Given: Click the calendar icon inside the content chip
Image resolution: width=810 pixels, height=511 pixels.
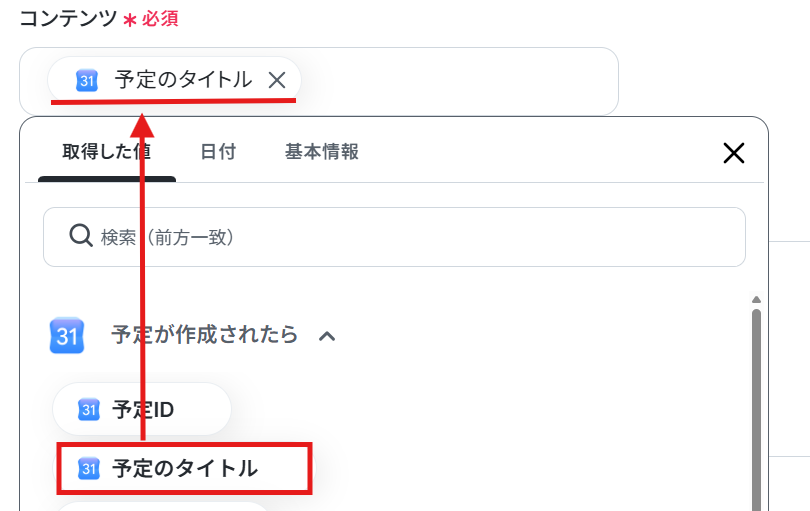Looking at the screenshot, I should [87, 81].
